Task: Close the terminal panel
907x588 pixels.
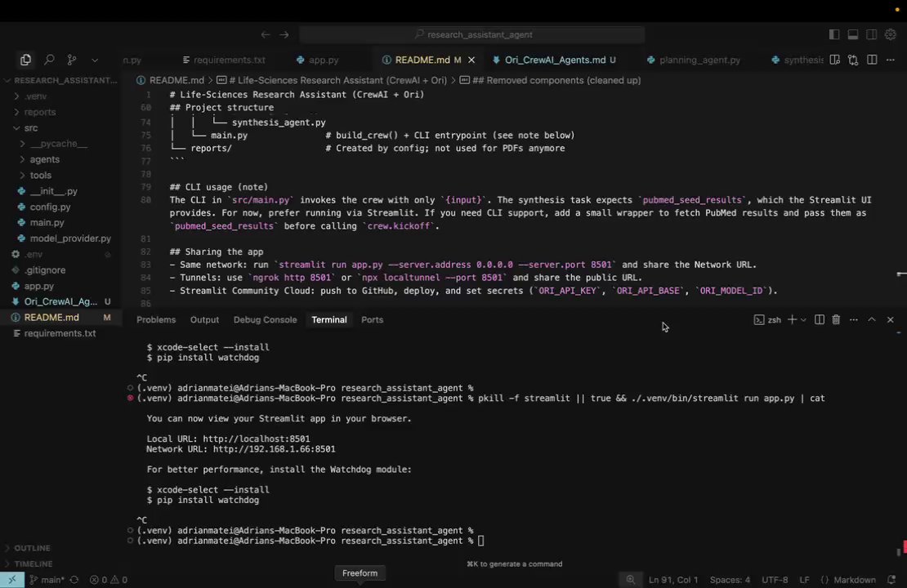Action: click(x=890, y=320)
